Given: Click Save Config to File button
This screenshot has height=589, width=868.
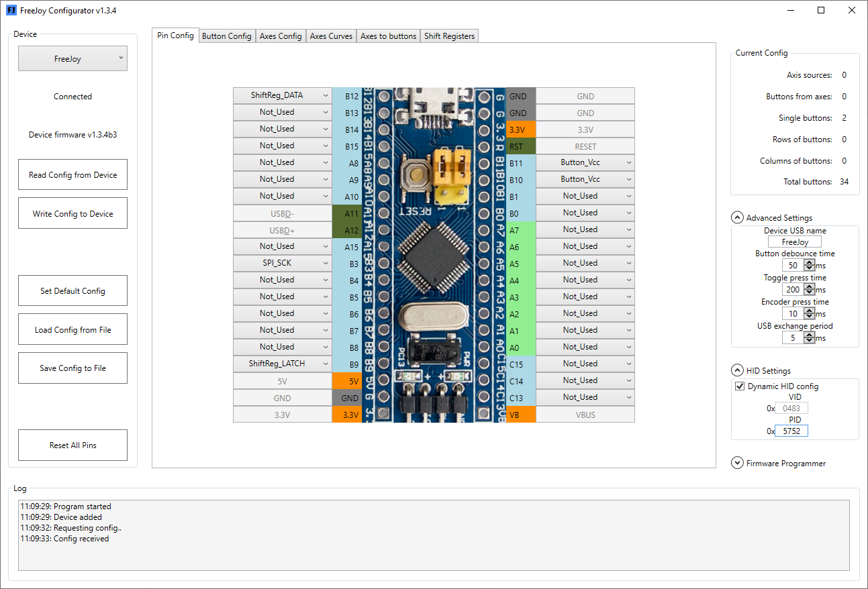Looking at the screenshot, I should (73, 368).
